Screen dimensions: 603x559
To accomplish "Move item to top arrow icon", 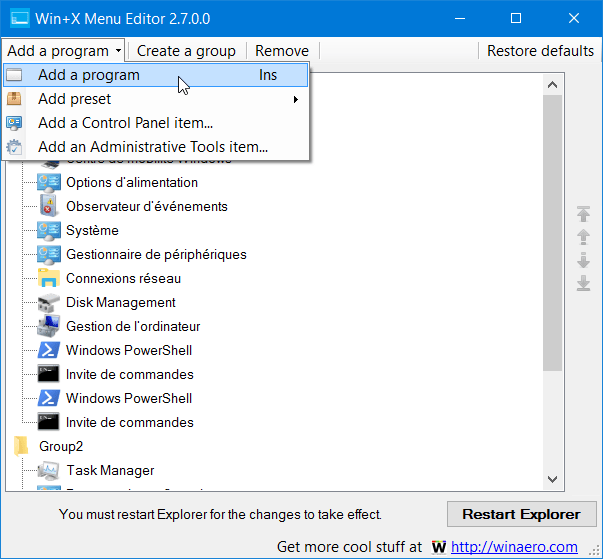I will 583,214.
